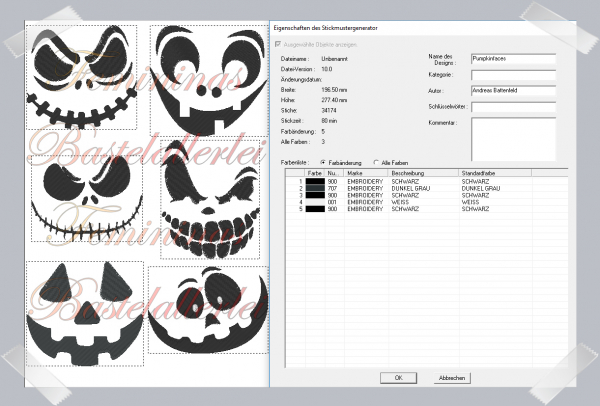
Task: Click the Nu.. column header
Action: tap(334, 173)
